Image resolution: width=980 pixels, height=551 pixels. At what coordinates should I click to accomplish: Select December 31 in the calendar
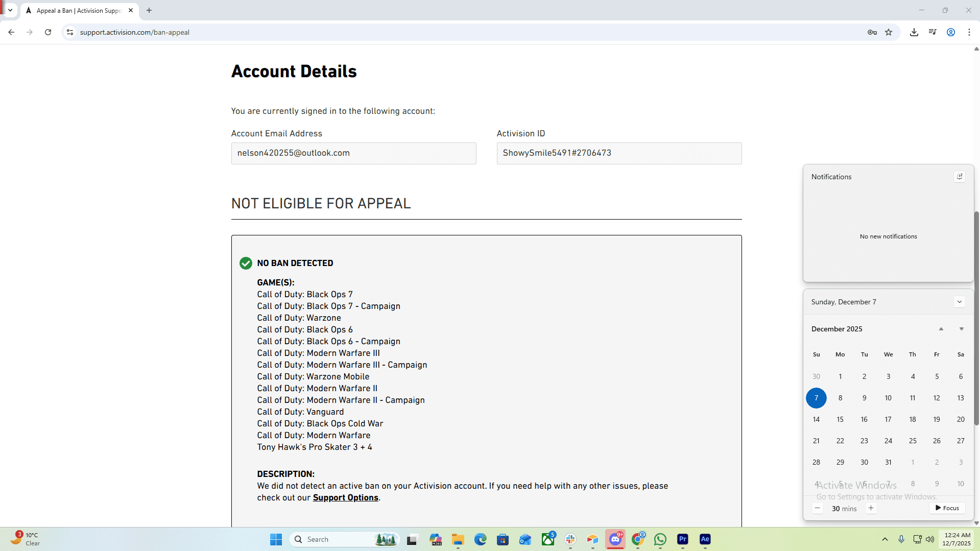click(888, 462)
